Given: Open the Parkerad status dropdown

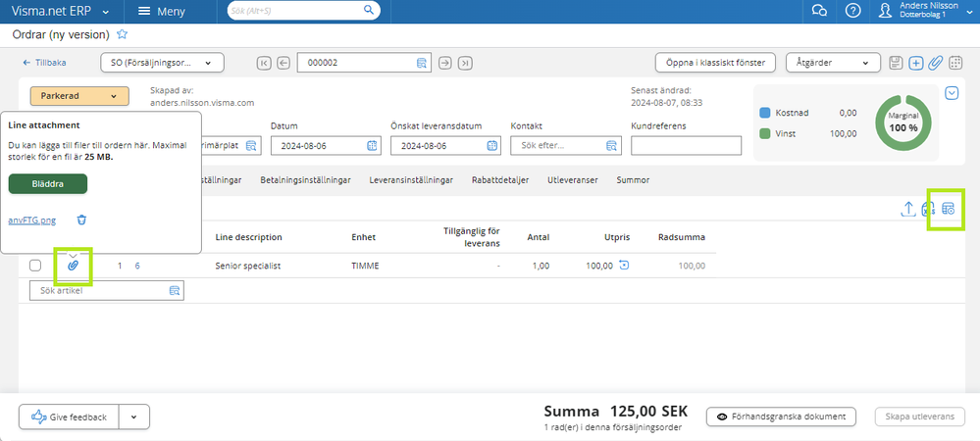Looking at the screenshot, I should click(x=79, y=96).
